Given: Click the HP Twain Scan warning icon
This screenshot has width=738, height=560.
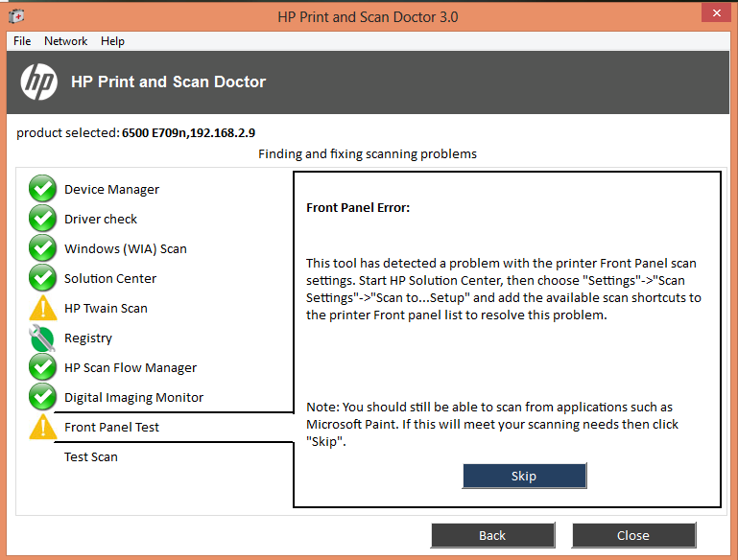Looking at the screenshot, I should point(43,309).
